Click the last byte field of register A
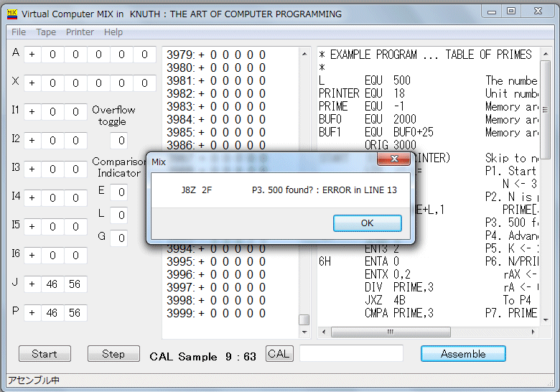Image resolution: width=560 pixels, height=392 pixels. (x=144, y=55)
